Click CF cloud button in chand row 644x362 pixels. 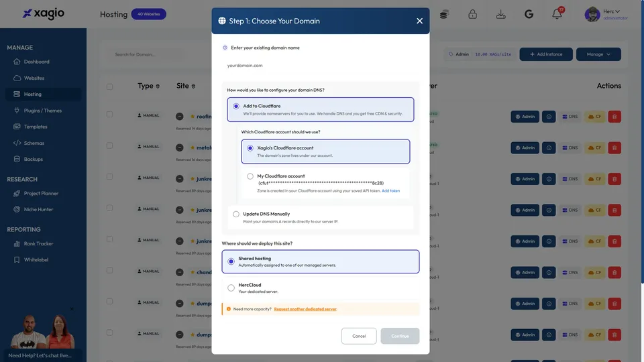pos(595,273)
